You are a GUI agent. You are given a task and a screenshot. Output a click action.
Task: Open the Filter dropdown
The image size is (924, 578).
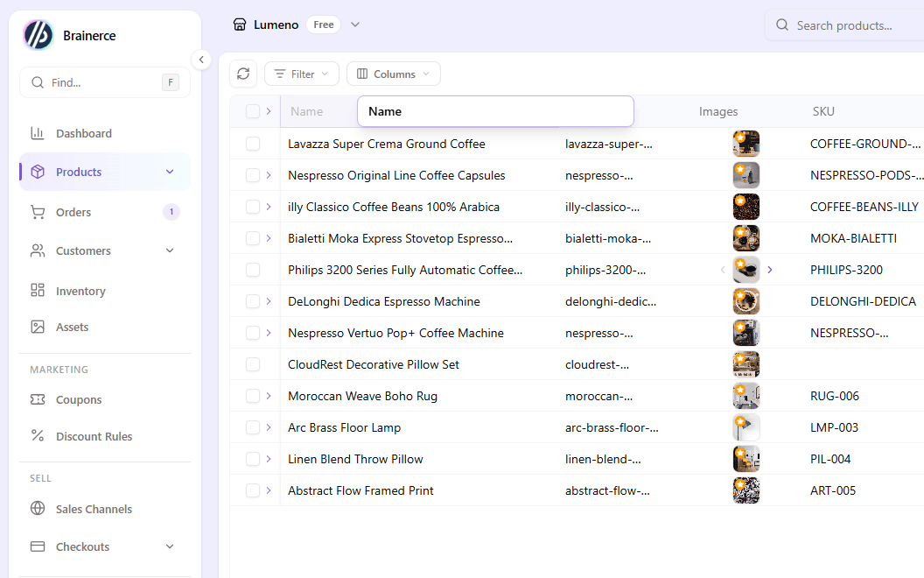tap(302, 74)
